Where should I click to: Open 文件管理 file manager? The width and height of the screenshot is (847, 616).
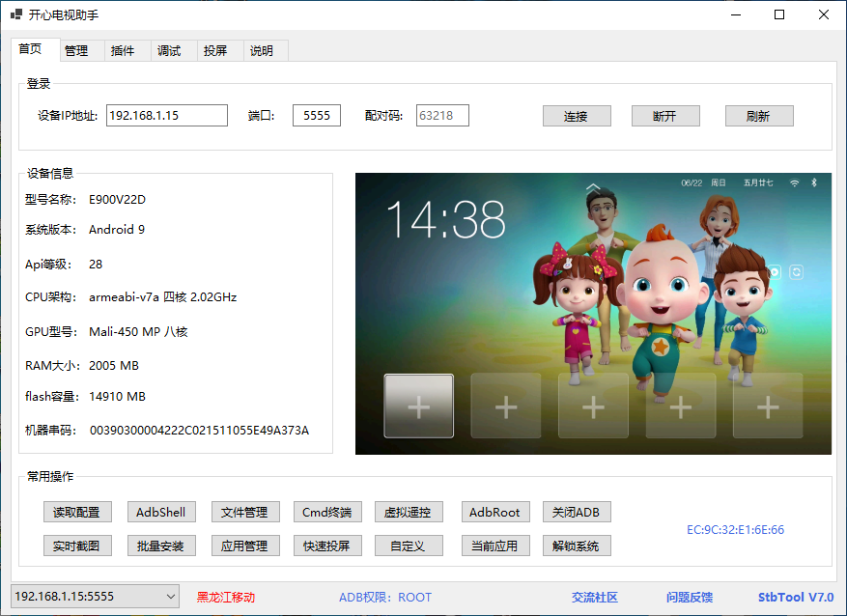245,512
